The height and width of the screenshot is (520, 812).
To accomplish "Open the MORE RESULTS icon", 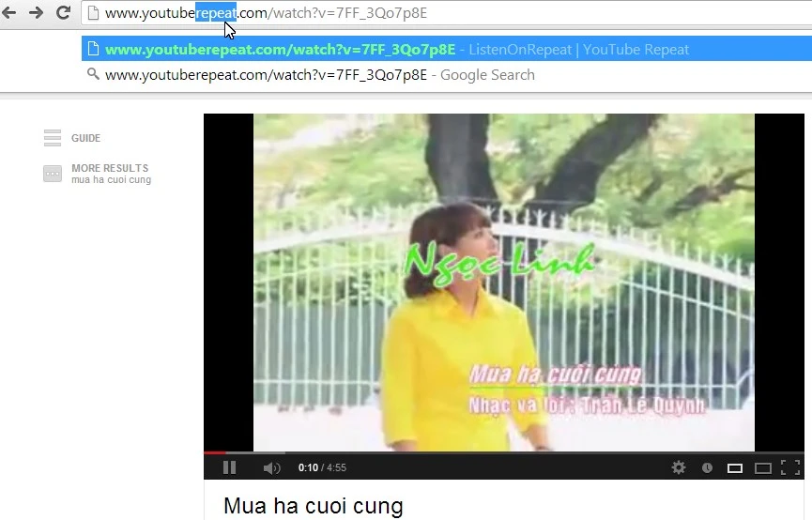I will [x=53, y=174].
